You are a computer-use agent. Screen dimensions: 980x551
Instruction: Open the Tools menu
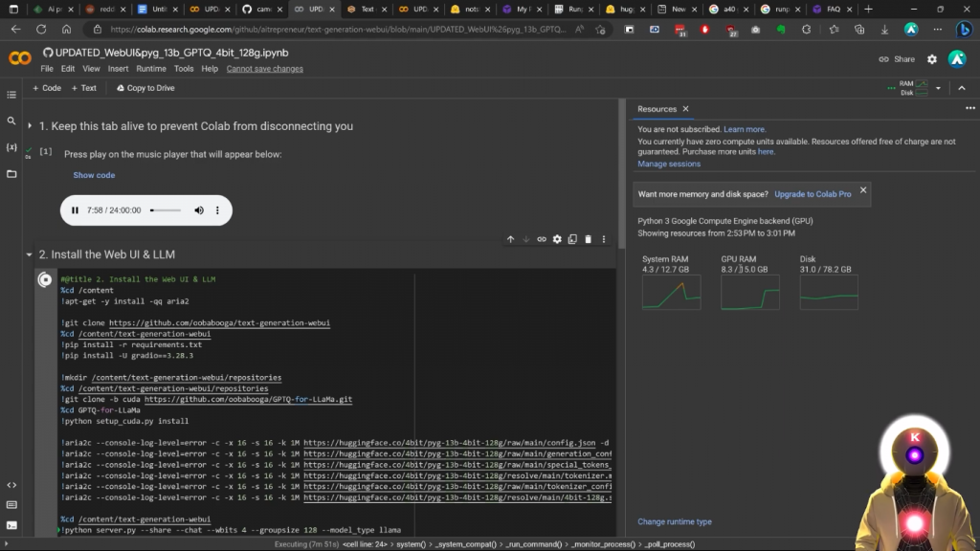(x=184, y=69)
